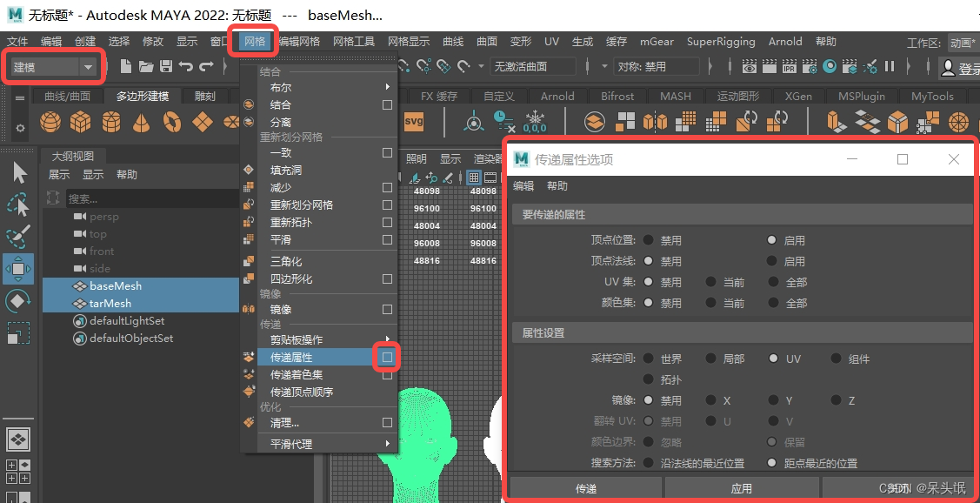The height and width of the screenshot is (503, 980).
Task: Click the Open Scene folder icon
Action: [x=145, y=65]
